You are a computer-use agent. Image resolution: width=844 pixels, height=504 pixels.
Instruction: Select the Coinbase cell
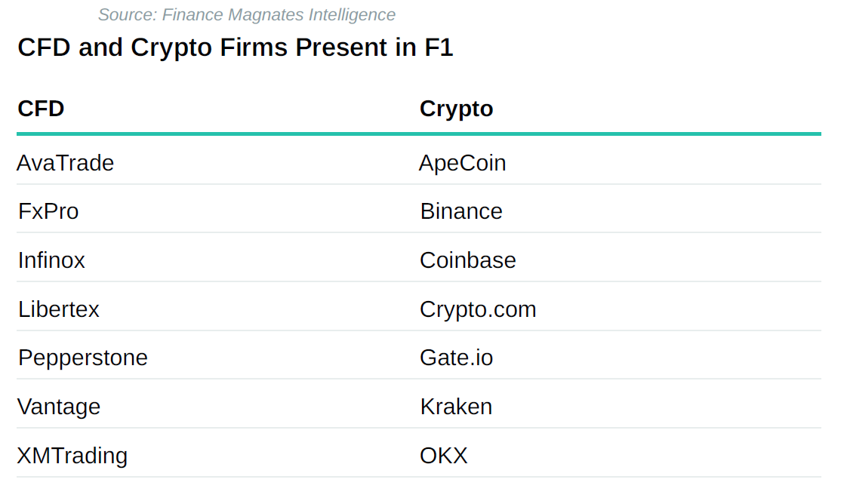click(468, 260)
